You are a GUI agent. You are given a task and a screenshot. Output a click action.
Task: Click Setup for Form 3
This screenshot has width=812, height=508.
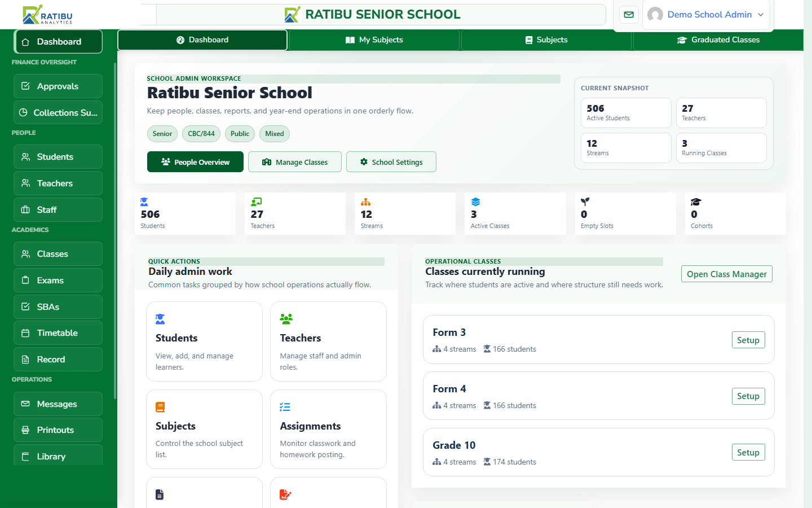(x=748, y=340)
